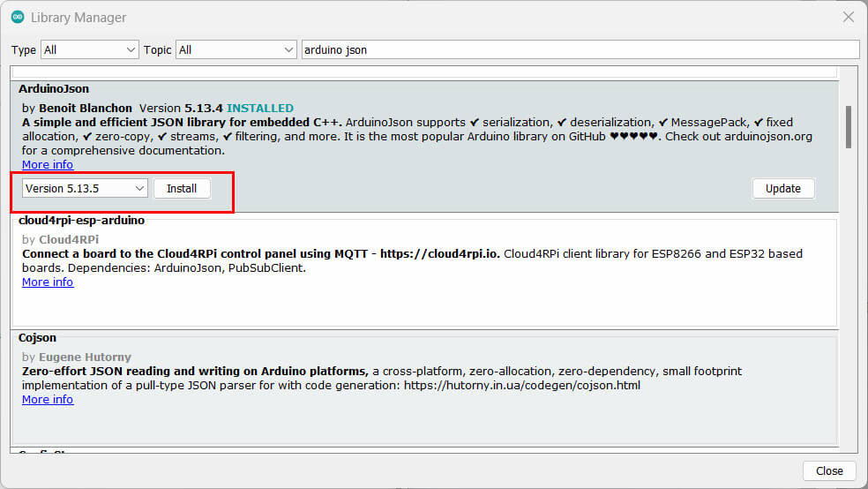Select the cloud4rpi-esp-arduino library title
The width and height of the screenshot is (868, 489).
tap(81, 220)
